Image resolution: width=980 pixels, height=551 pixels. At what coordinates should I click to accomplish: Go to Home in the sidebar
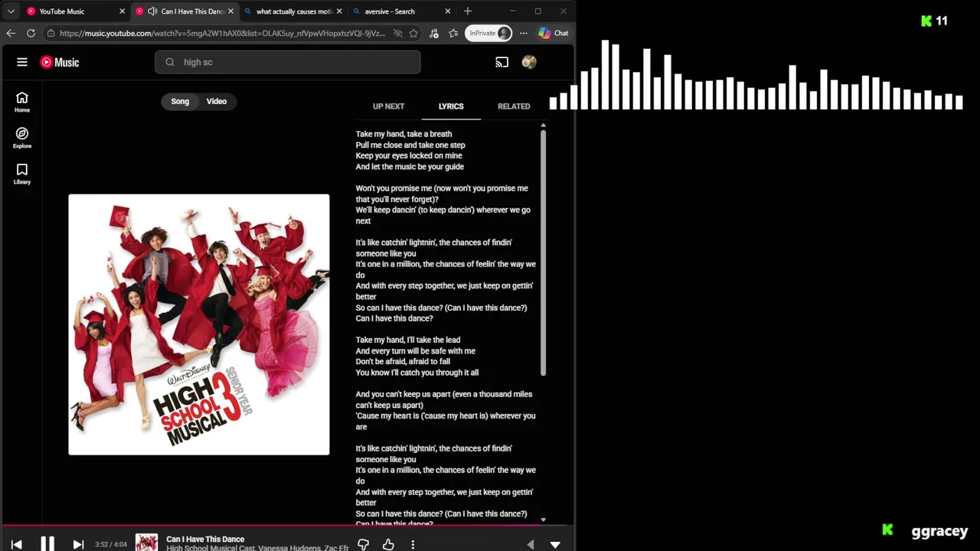(x=22, y=103)
